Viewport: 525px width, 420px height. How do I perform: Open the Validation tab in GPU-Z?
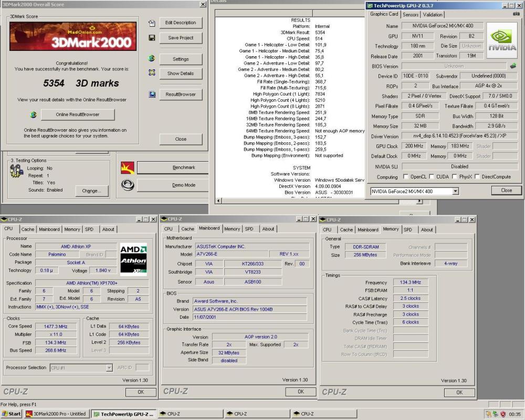[x=433, y=15]
